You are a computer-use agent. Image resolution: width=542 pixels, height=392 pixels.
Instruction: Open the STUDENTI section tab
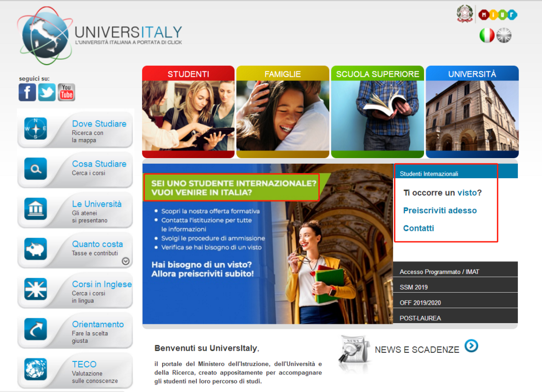coord(188,74)
